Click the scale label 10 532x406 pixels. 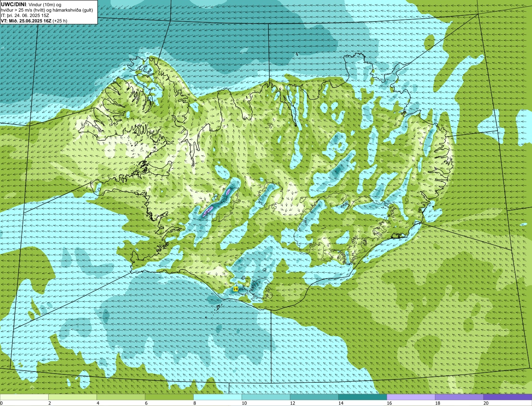click(244, 403)
